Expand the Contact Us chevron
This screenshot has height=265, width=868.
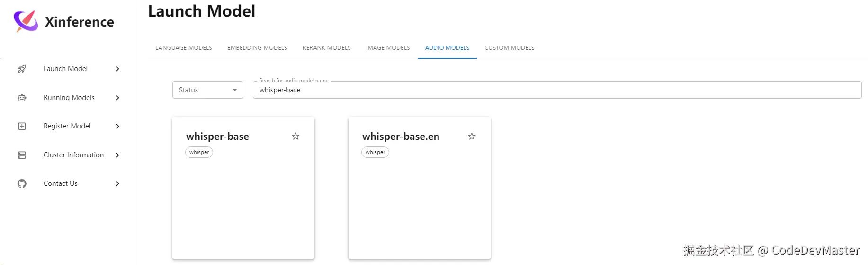coord(117,183)
